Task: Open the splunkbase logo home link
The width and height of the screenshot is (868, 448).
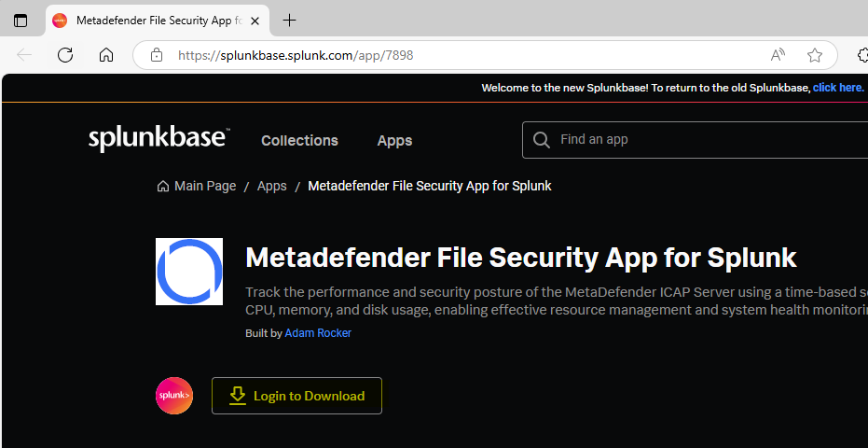Action: [x=158, y=139]
